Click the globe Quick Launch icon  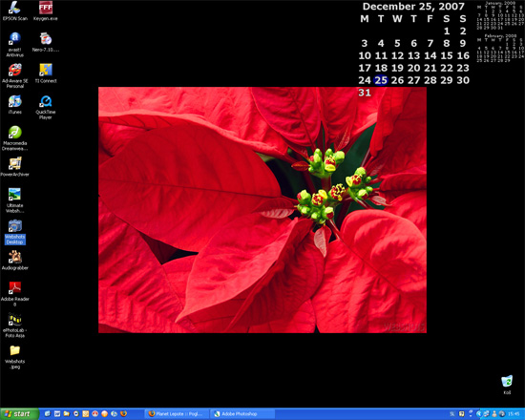(x=114, y=413)
